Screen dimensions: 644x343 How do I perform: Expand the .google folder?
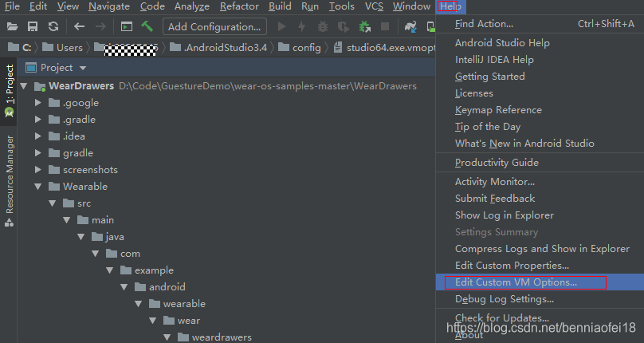(x=38, y=102)
